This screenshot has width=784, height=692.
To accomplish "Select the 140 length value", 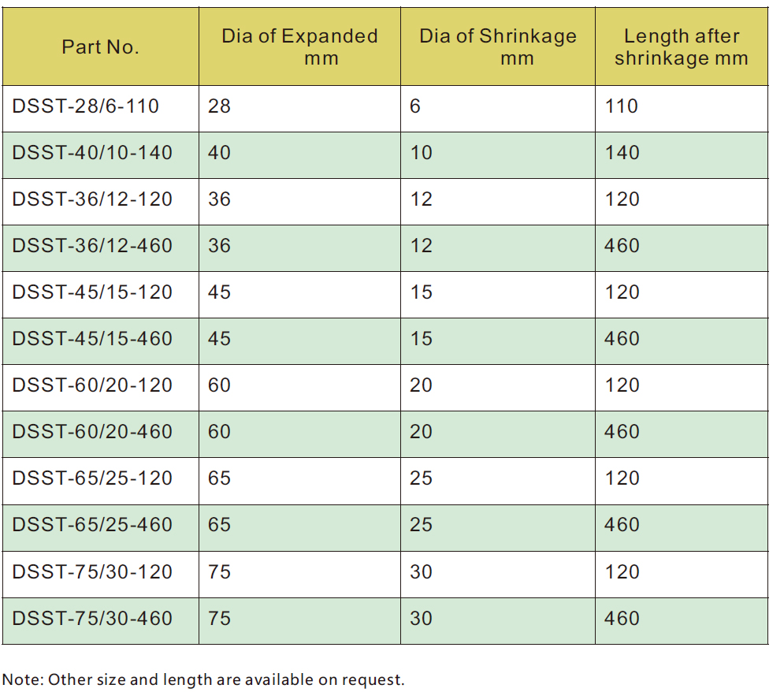I will 622,152.
